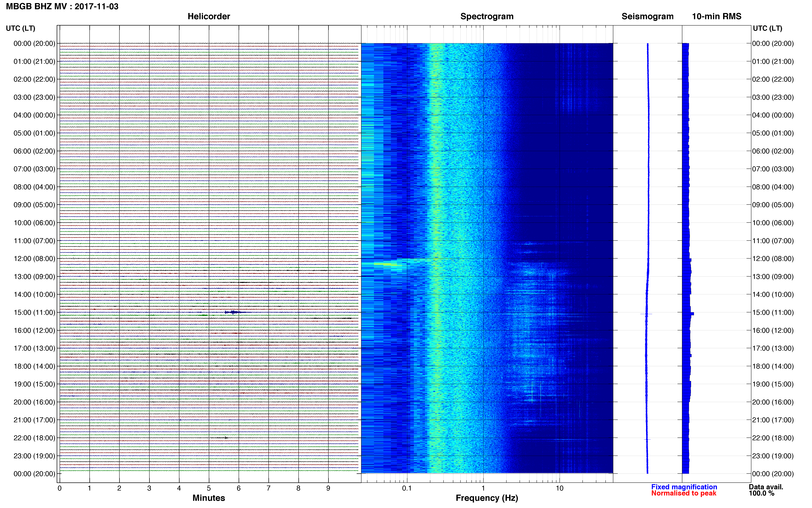
Task: Click the '10-min RMS' column heading
Action: [716, 16]
